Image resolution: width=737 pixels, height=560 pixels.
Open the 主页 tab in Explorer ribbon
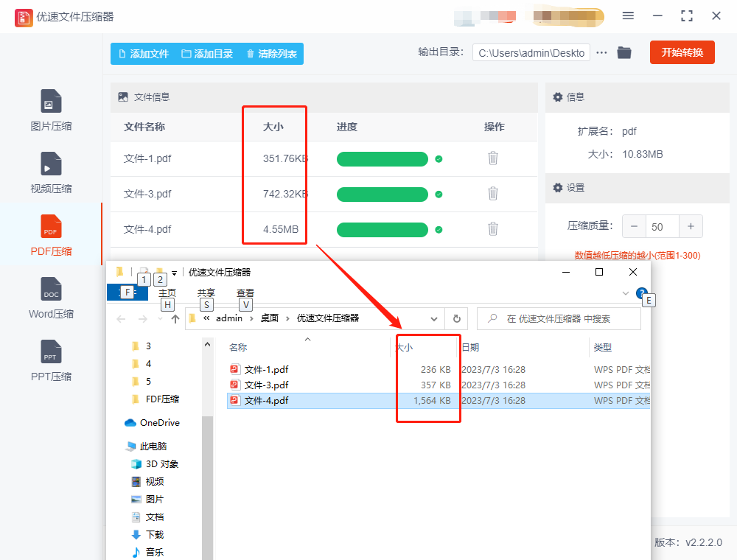pyautogui.click(x=167, y=293)
